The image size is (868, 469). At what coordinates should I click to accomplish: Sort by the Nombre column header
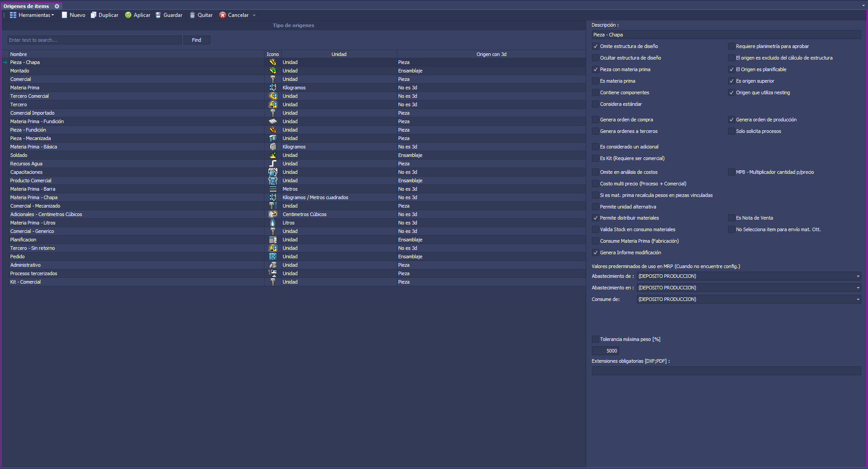point(136,54)
